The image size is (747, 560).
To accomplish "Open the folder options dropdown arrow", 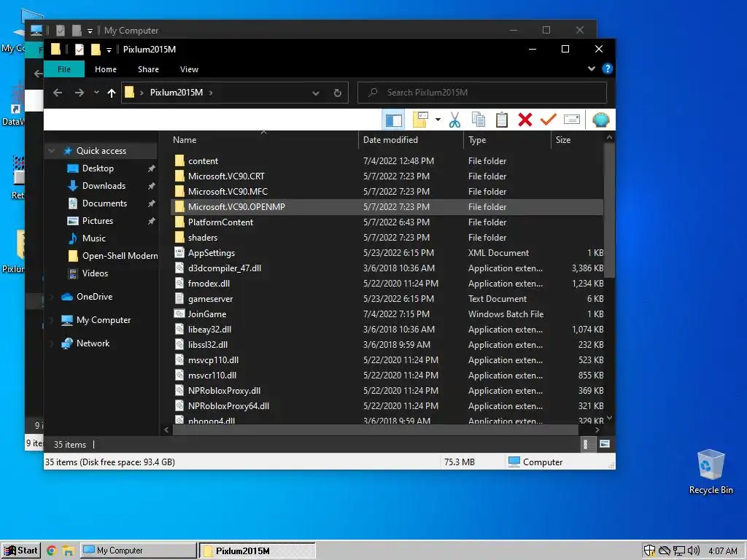I will pyautogui.click(x=438, y=120).
